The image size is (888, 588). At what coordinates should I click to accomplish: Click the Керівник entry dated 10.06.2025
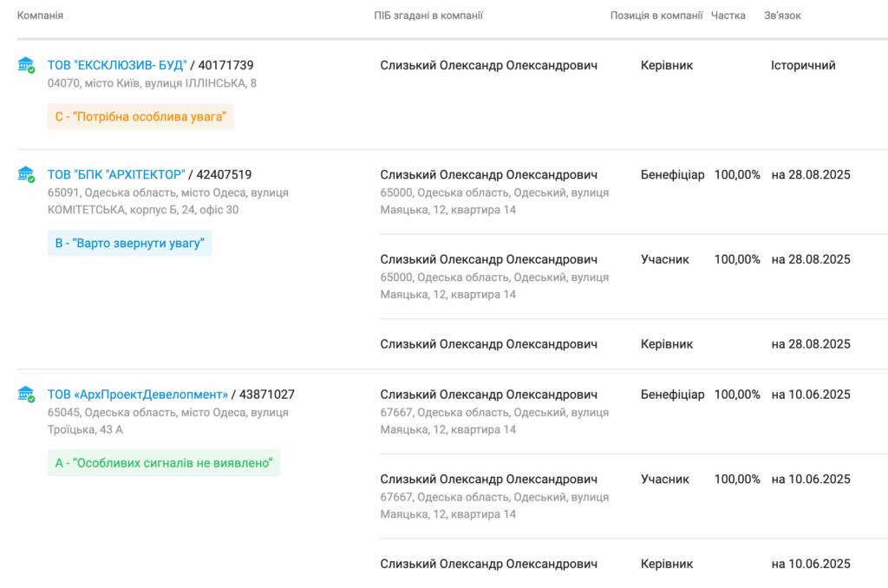tap(667, 564)
